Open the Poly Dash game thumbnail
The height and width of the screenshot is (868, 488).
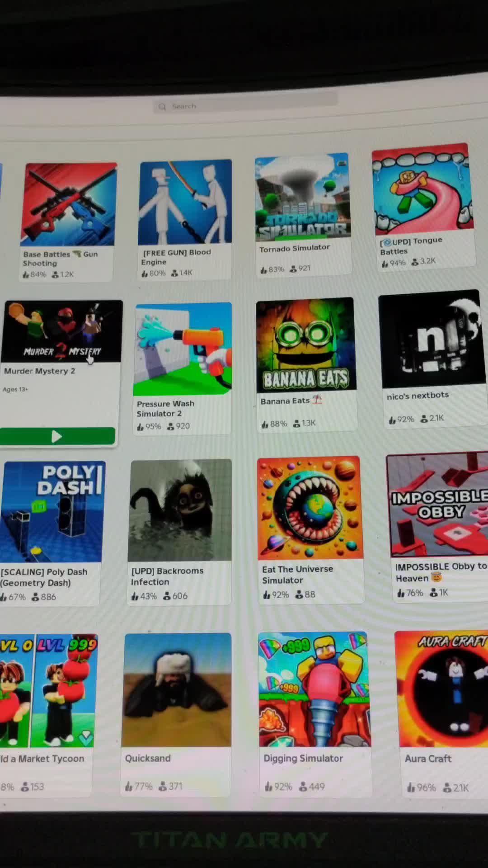pyautogui.click(x=52, y=511)
